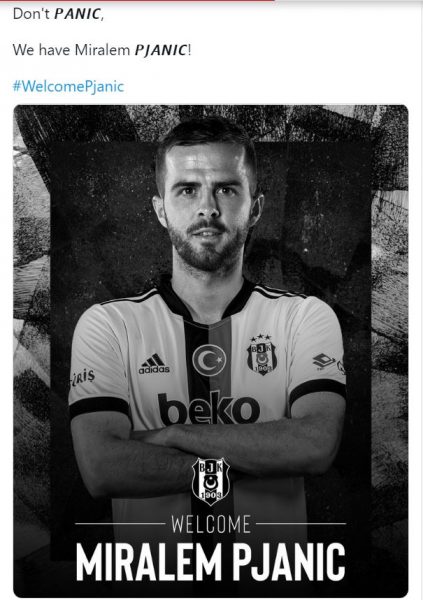Click the MIRALEM PJANIC title text
Viewport: 423px width, 600px height.
point(211,562)
